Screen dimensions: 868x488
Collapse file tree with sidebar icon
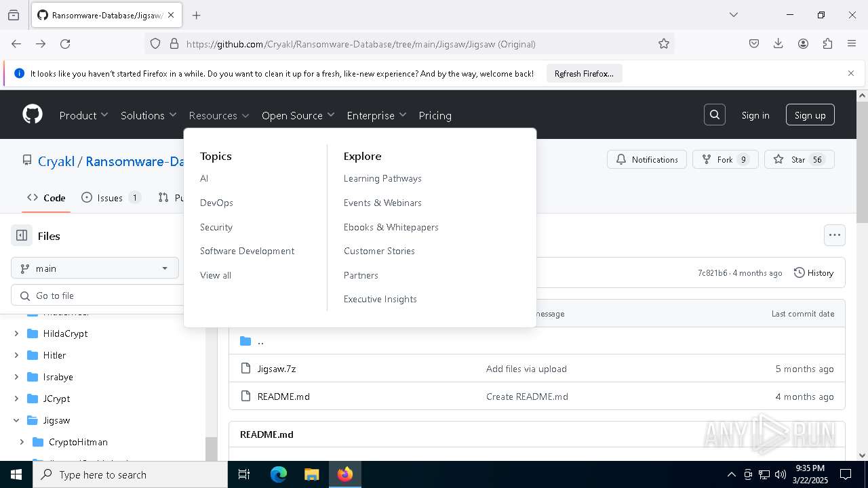pyautogui.click(x=22, y=236)
